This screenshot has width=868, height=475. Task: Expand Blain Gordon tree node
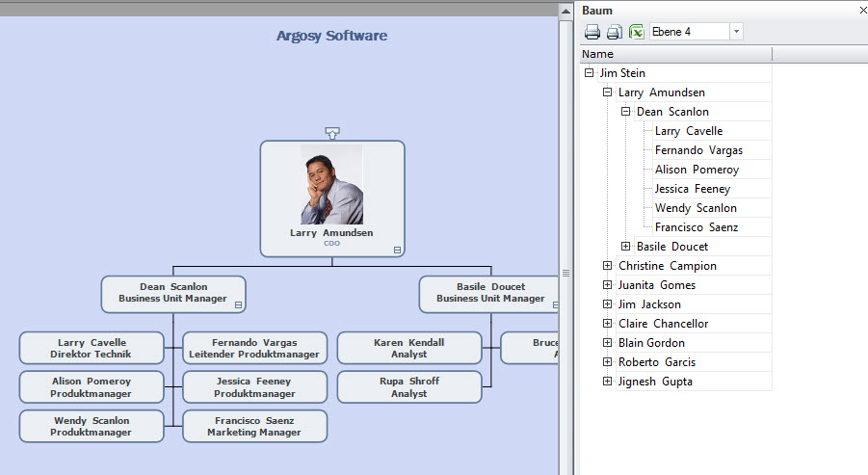pyautogui.click(x=607, y=342)
